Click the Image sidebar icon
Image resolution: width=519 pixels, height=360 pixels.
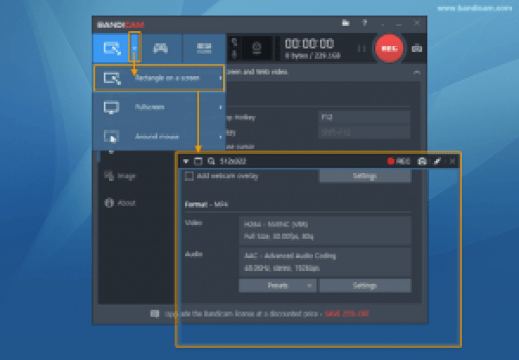[x=109, y=176]
